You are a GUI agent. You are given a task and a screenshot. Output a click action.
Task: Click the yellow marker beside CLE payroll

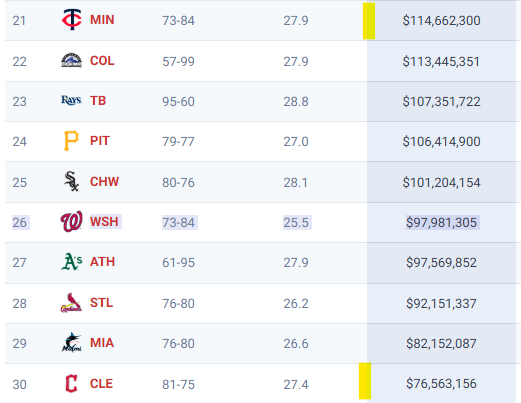[x=365, y=381]
